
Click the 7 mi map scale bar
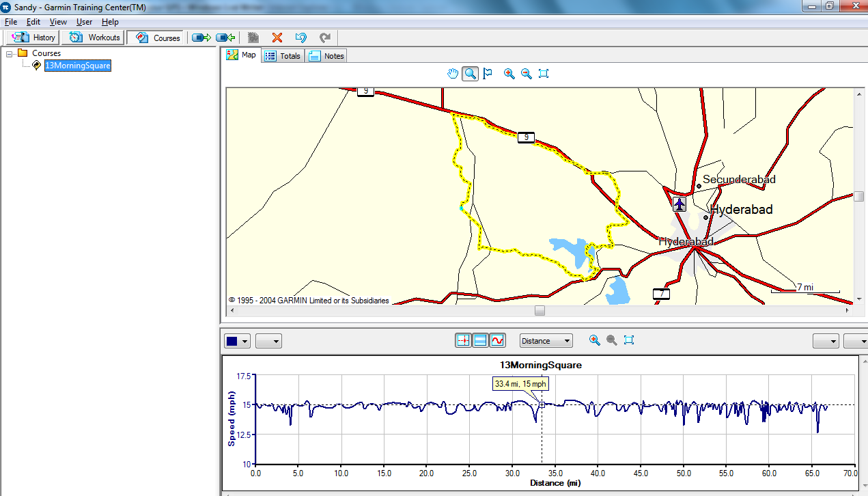click(x=805, y=288)
